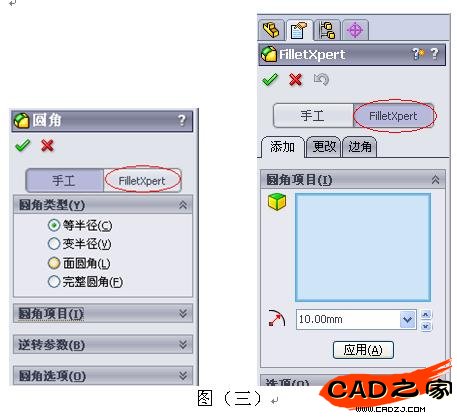This screenshot has width=457, height=417.
Task: Open the purple DimXpertManager target icon
Action: click(355, 30)
